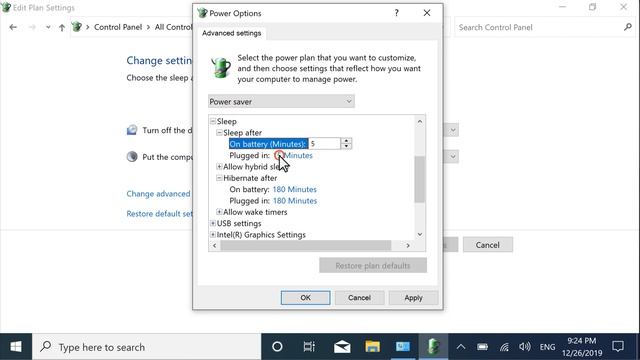Decrease On battery minutes with down spinner
The image size is (640, 360).
(x=346, y=147)
